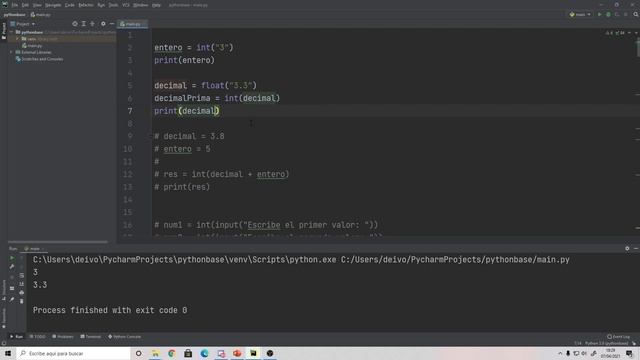Hide the Project panel with minus icon
Screen dimensions: 640x360
click(x=112, y=24)
